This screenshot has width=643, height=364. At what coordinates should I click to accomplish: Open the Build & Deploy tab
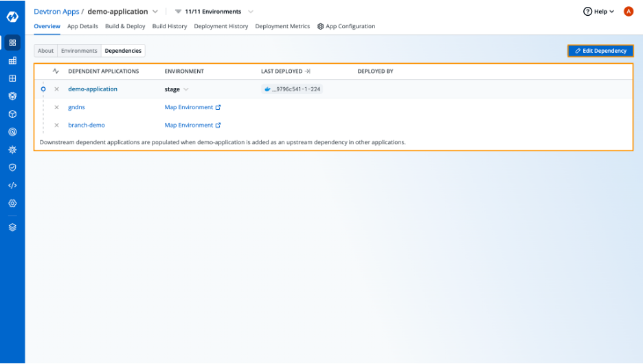pyautogui.click(x=125, y=26)
